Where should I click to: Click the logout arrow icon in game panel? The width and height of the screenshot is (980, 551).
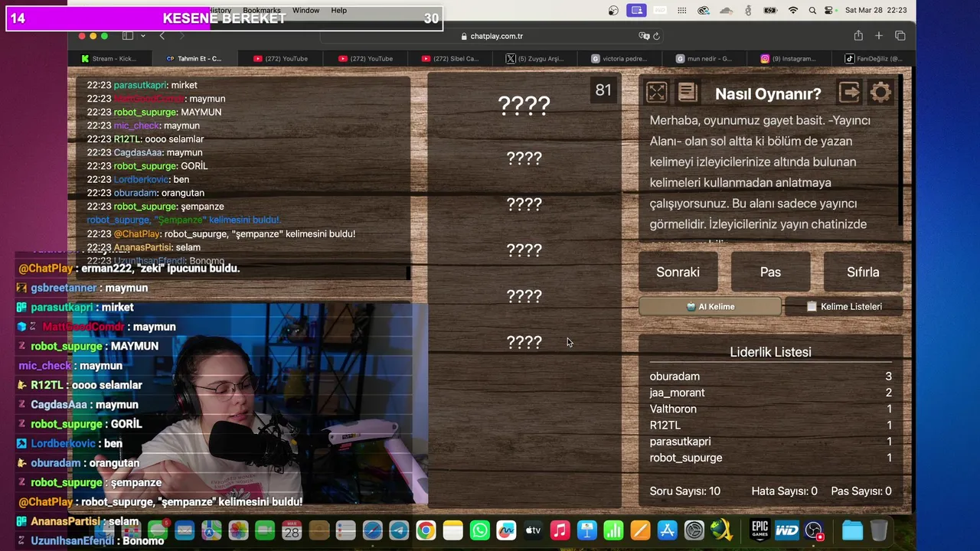tap(849, 93)
